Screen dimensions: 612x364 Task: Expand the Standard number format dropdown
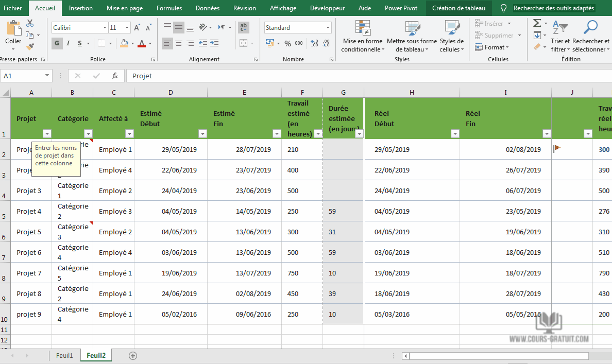[328, 28]
